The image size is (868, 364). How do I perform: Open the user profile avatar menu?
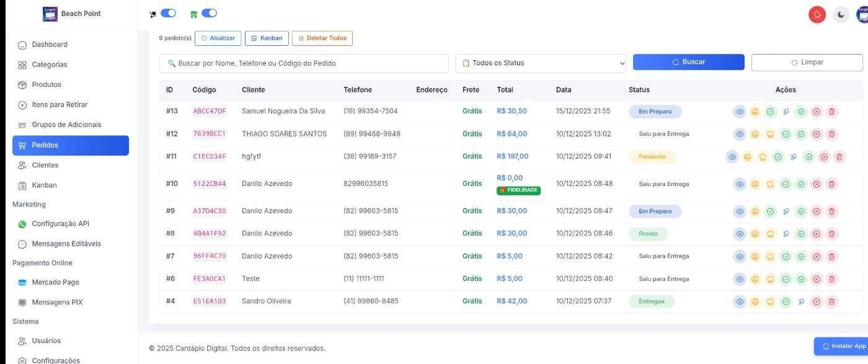(x=862, y=14)
